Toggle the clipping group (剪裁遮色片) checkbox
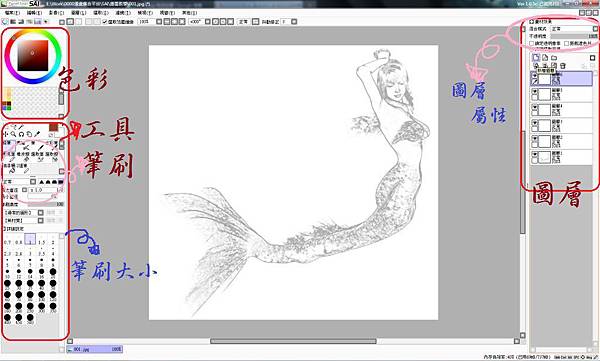This screenshot has height=361, width=600. 567,43
